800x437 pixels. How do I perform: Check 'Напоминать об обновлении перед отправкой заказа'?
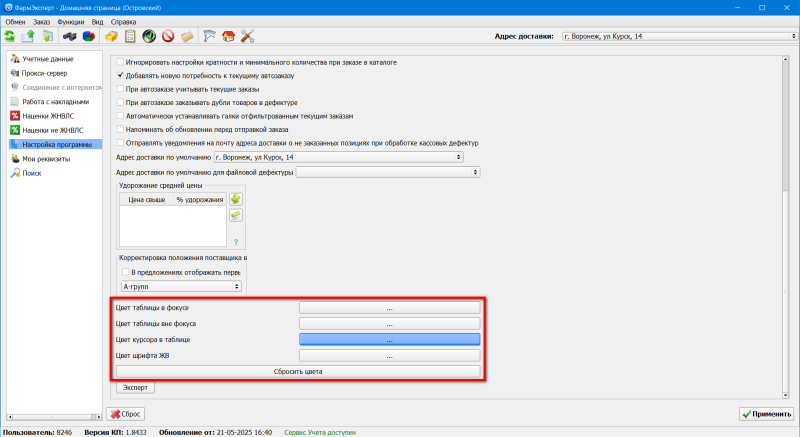click(x=121, y=129)
